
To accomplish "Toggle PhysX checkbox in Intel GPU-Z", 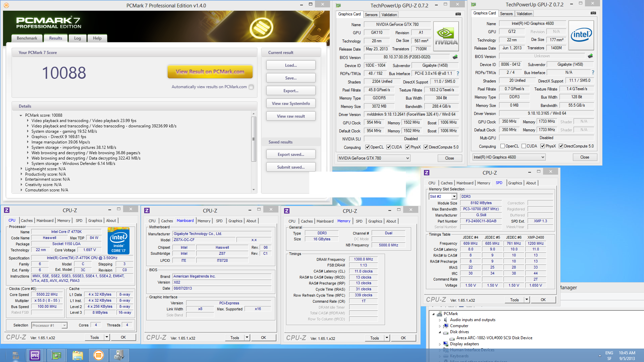I will (x=542, y=146).
